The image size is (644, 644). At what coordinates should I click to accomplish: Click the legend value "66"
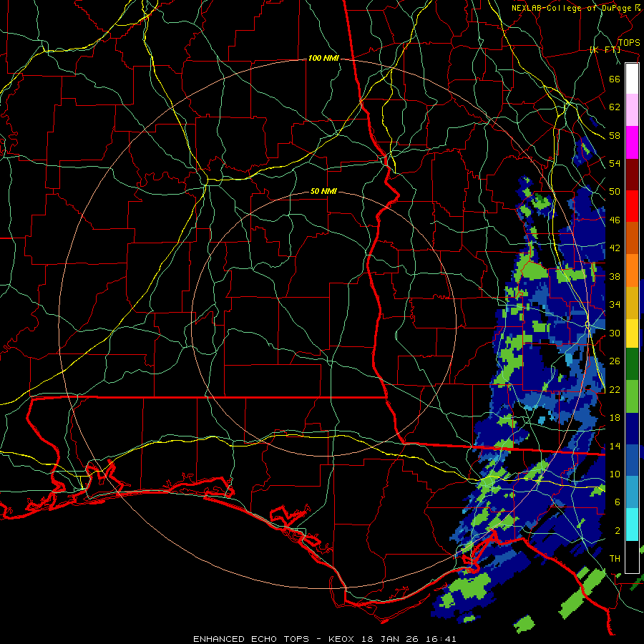pos(615,79)
